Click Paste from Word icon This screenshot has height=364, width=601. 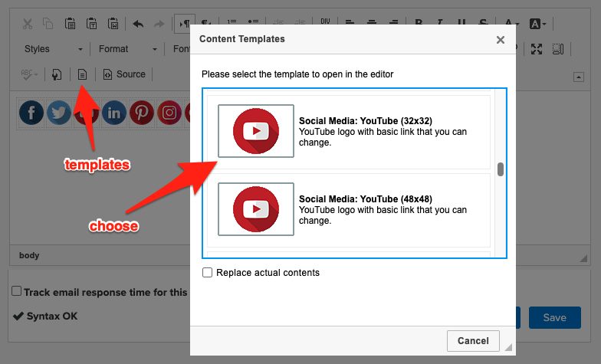click(113, 24)
